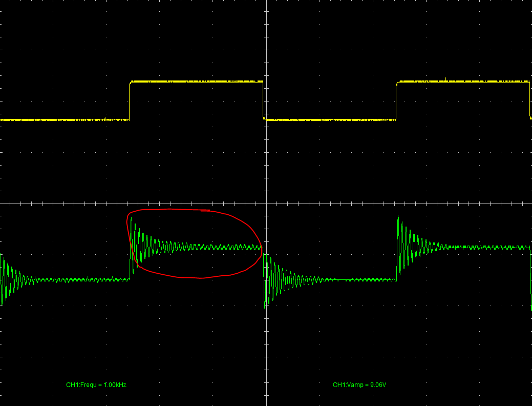Select the first high plateau of yellow trace
The width and height of the screenshot is (532, 406).
196,82
